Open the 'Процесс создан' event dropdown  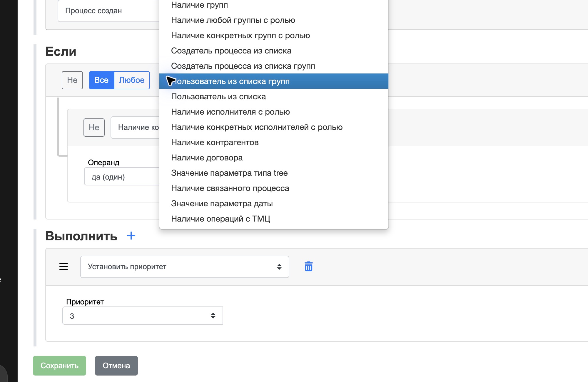[108, 11]
